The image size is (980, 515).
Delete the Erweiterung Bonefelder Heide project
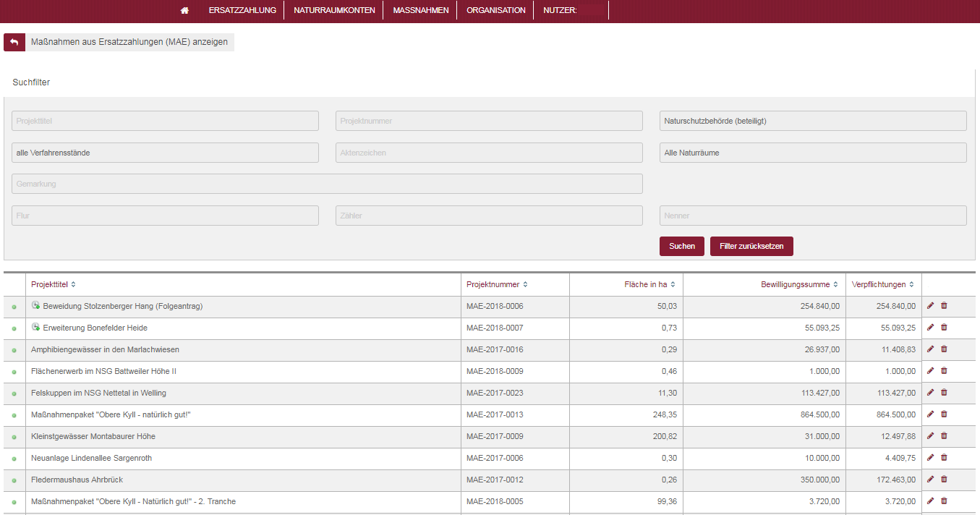click(944, 328)
